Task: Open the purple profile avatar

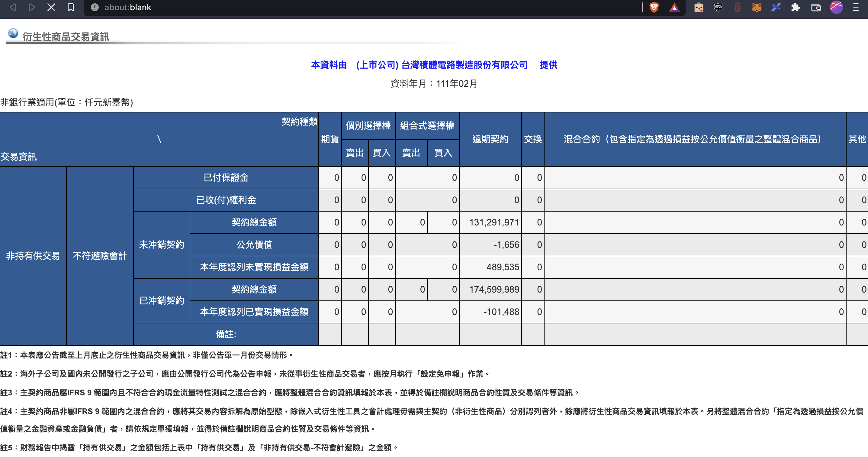Action: pos(836,7)
